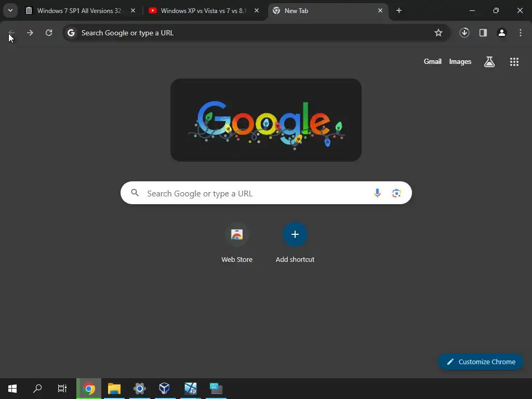Close the Windows XP vs Vista tab
The image size is (532, 399).
pyautogui.click(x=257, y=10)
